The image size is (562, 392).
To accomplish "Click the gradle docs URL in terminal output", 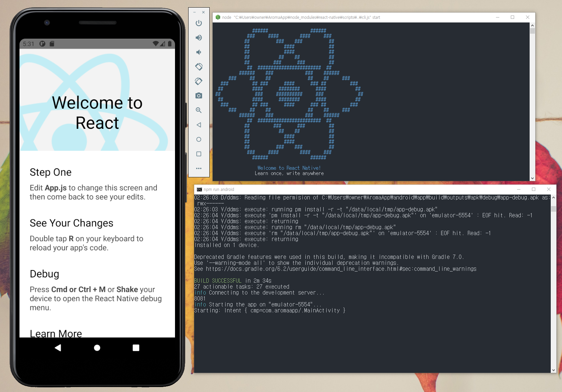I will [x=341, y=269].
